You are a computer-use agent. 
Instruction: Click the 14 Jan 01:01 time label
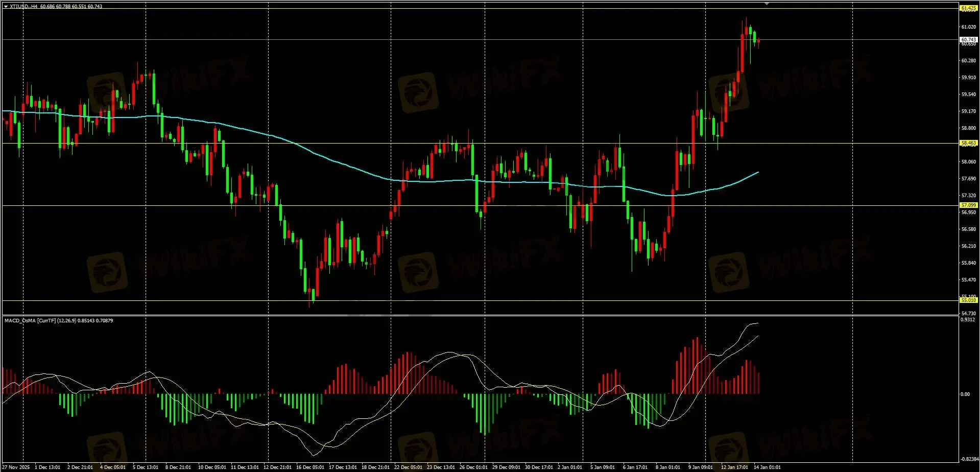(x=767, y=467)
